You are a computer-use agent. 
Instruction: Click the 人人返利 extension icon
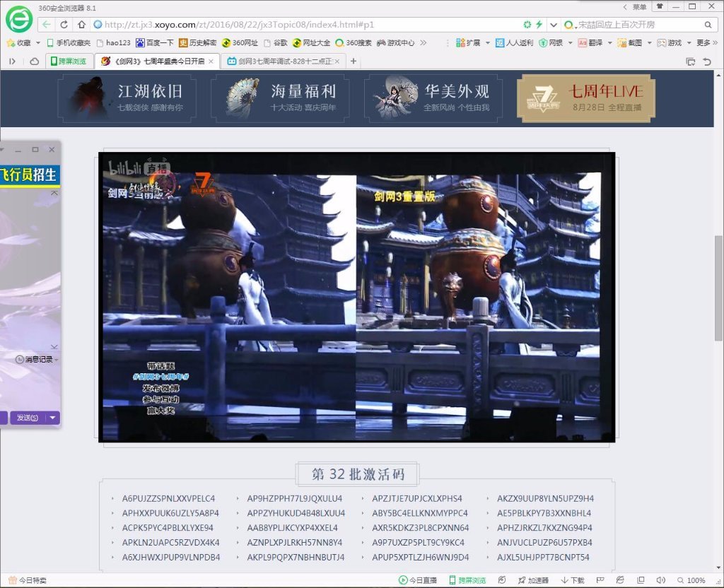[x=515, y=43]
